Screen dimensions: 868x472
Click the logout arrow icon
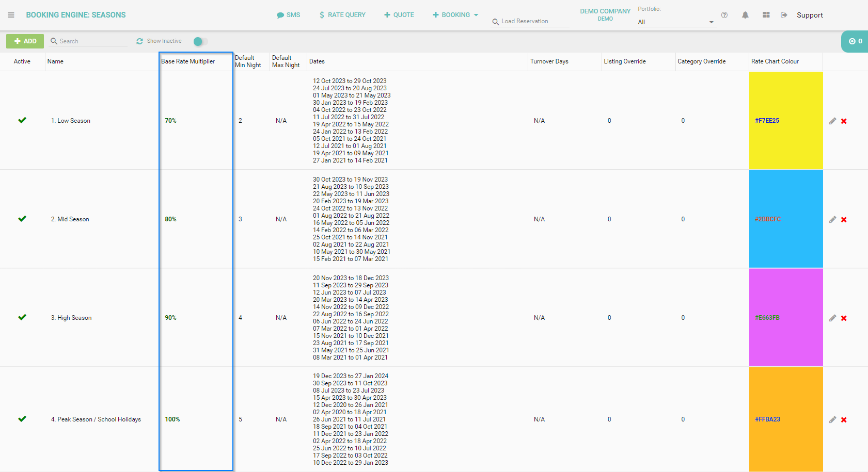coord(784,15)
